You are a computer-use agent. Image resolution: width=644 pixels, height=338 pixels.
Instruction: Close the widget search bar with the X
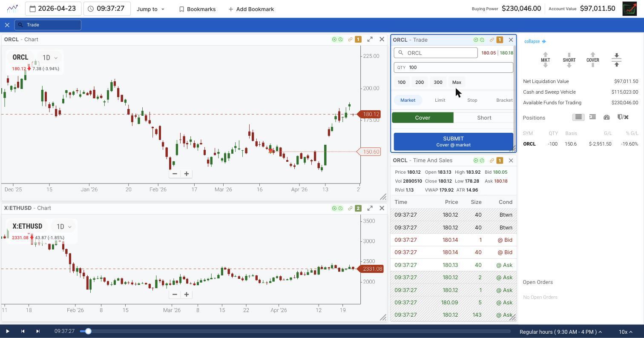7,25
